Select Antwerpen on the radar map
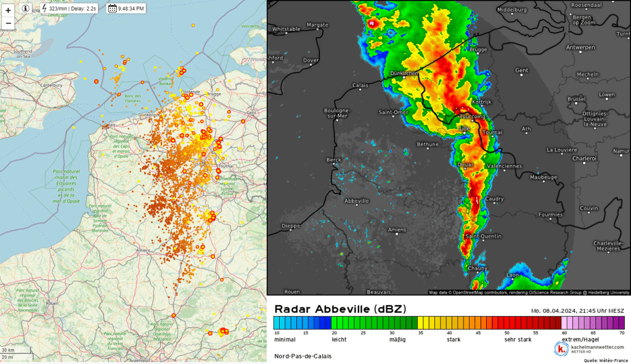The height and width of the screenshot is (364, 631). (580, 47)
